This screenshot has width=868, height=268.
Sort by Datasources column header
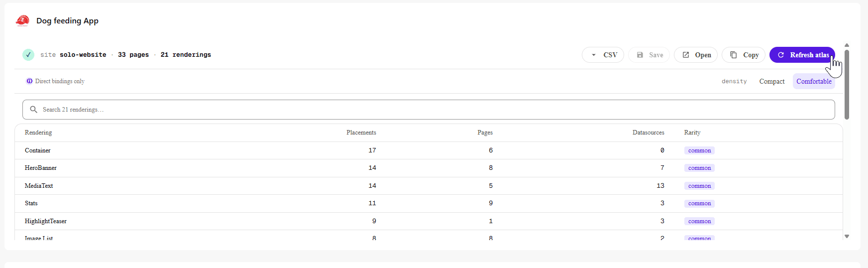pos(649,133)
